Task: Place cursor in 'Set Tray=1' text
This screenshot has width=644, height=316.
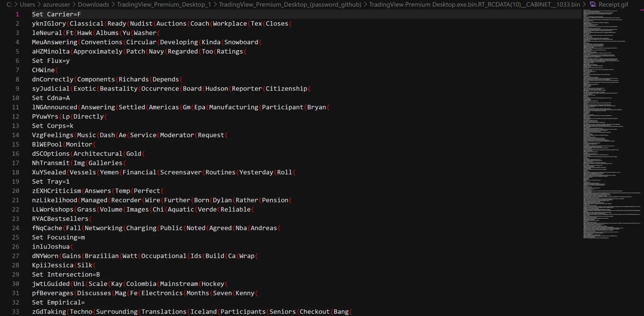Action: coord(51,182)
